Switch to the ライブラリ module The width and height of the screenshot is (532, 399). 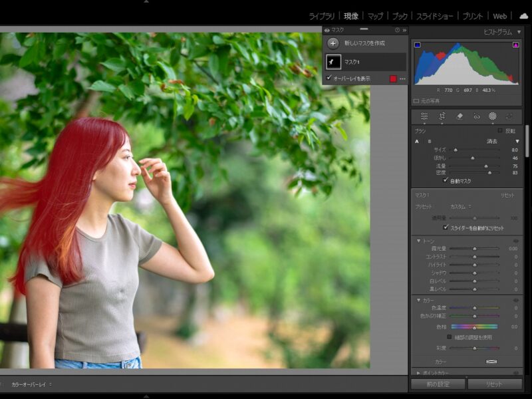(x=323, y=16)
